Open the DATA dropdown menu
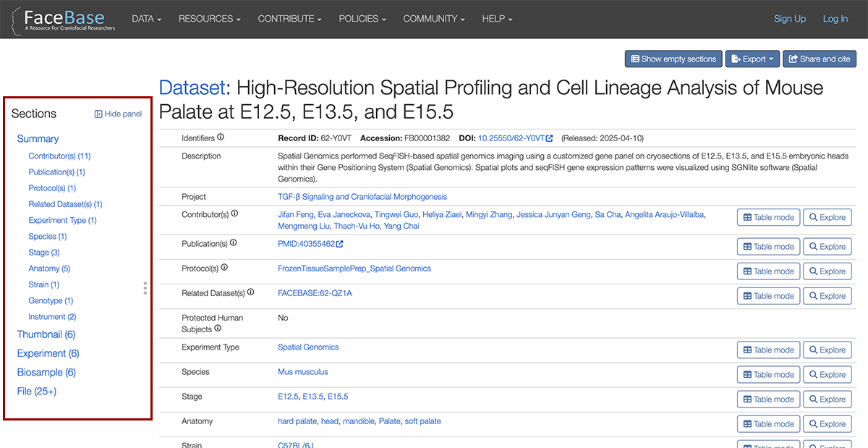 [147, 19]
